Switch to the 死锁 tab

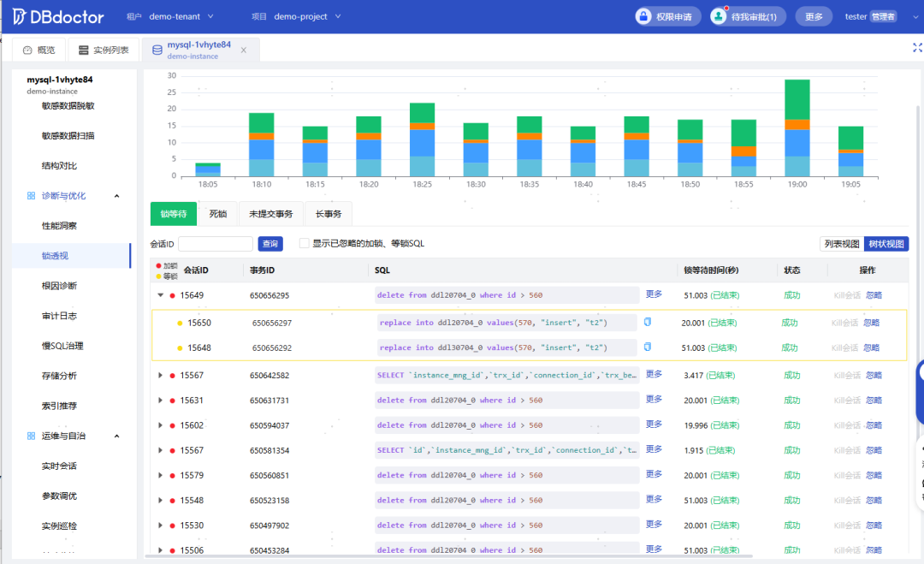click(x=218, y=214)
